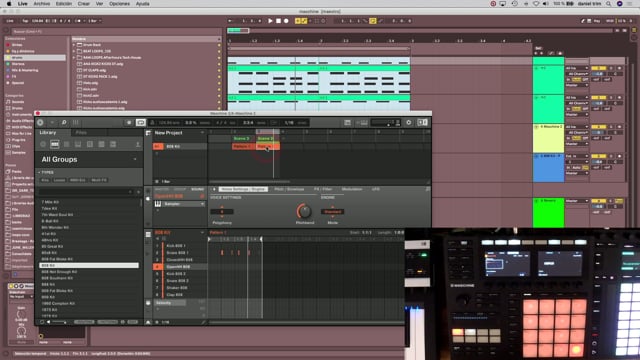Stop playback in Ableton Live transport
Viewport: 640px width, 360px height.
pyautogui.click(x=278, y=21)
